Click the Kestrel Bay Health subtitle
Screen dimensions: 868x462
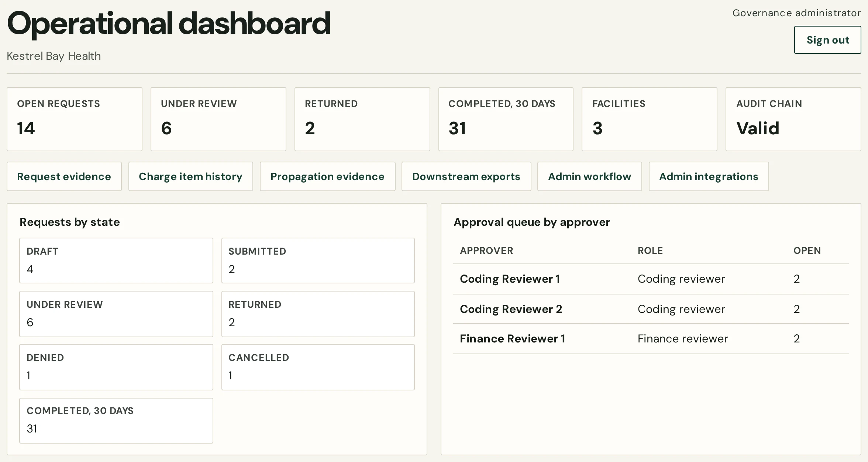(x=54, y=56)
